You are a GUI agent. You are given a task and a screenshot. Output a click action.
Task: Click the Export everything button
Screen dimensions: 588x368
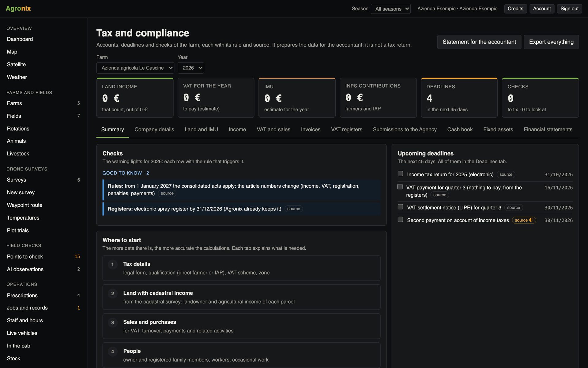551,42
